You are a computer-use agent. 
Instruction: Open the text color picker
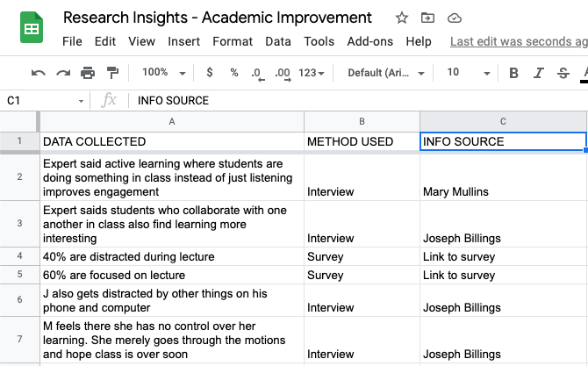pyautogui.click(x=584, y=73)
